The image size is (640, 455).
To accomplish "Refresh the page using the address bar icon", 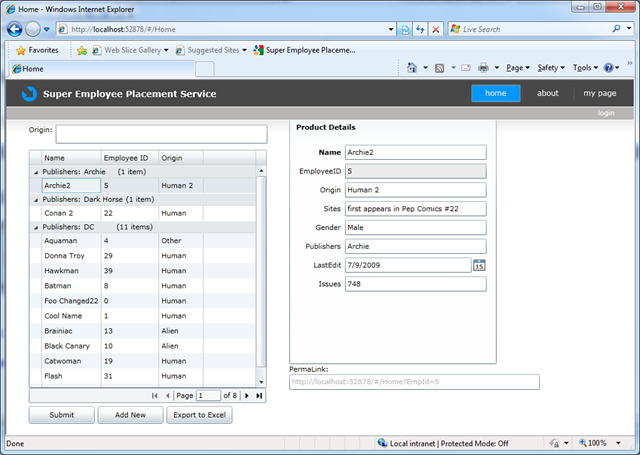I will 419,30.
